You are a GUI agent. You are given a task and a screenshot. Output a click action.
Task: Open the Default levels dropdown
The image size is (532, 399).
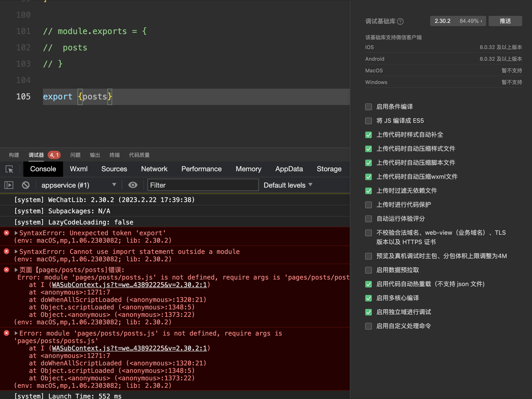click(x=288, y=185)
